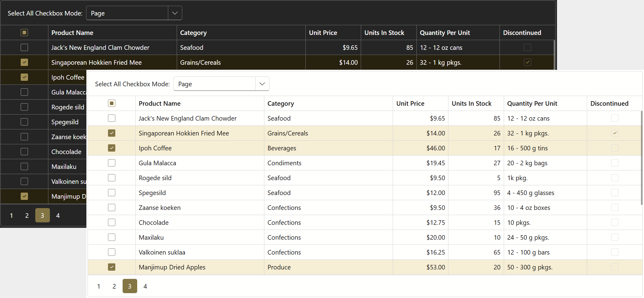644x298 pixels.
Task: Click the light grid vertical scrollbar
Action: [642, 158]
